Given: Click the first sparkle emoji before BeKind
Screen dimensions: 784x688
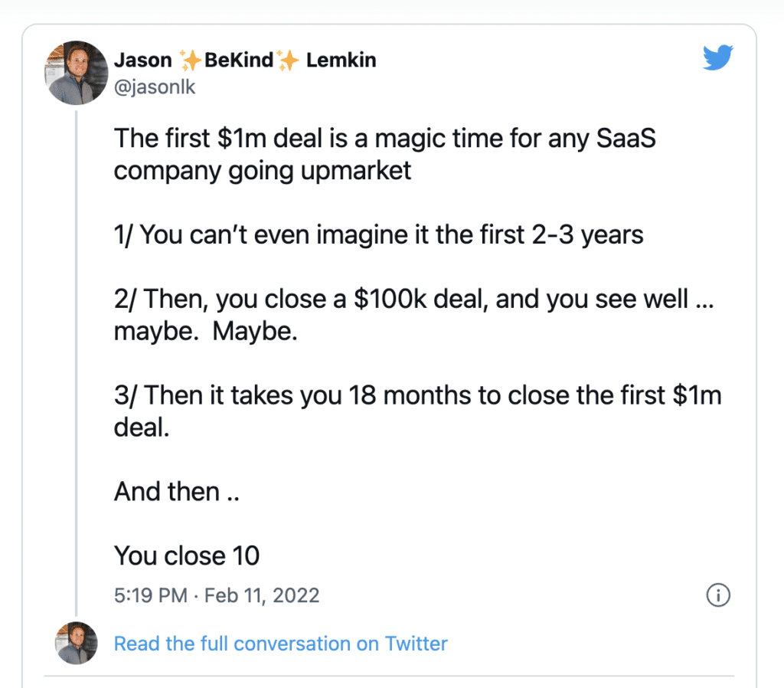Looking at the screenshot, I should coord(189,61).
